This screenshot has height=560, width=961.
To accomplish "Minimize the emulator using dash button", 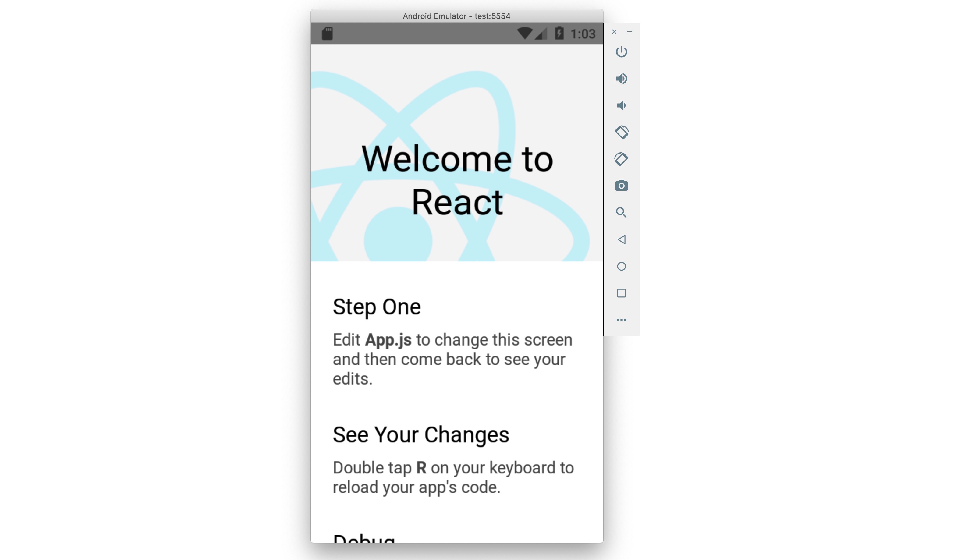I will (x=629, y=32).
